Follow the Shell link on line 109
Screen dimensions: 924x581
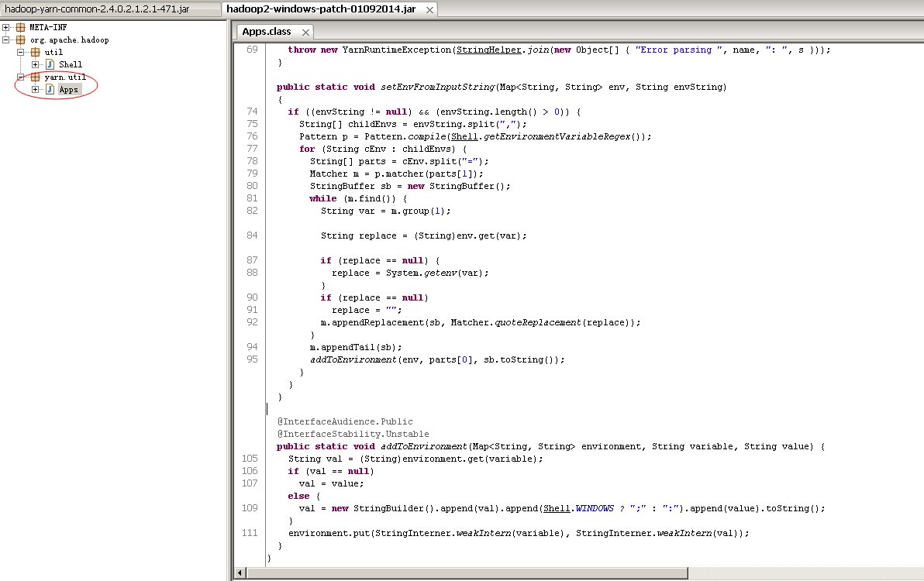pos(557,509)
